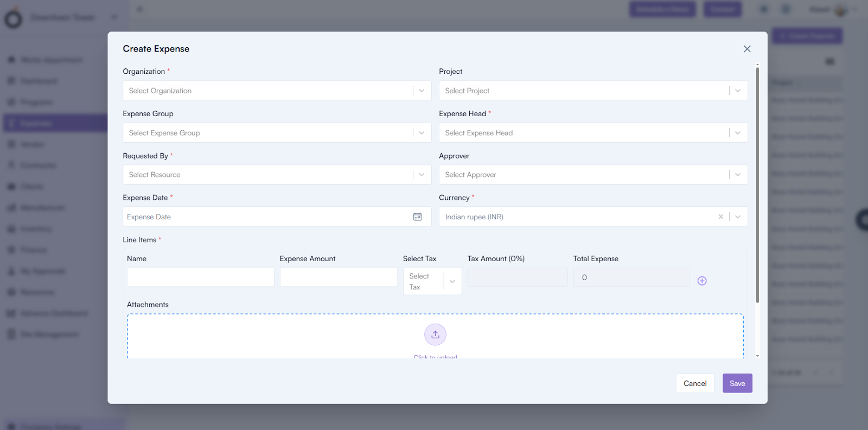The image size is (868, 430).
Task: Clear the Indian rupee currency selection
Action: (720, 217)
